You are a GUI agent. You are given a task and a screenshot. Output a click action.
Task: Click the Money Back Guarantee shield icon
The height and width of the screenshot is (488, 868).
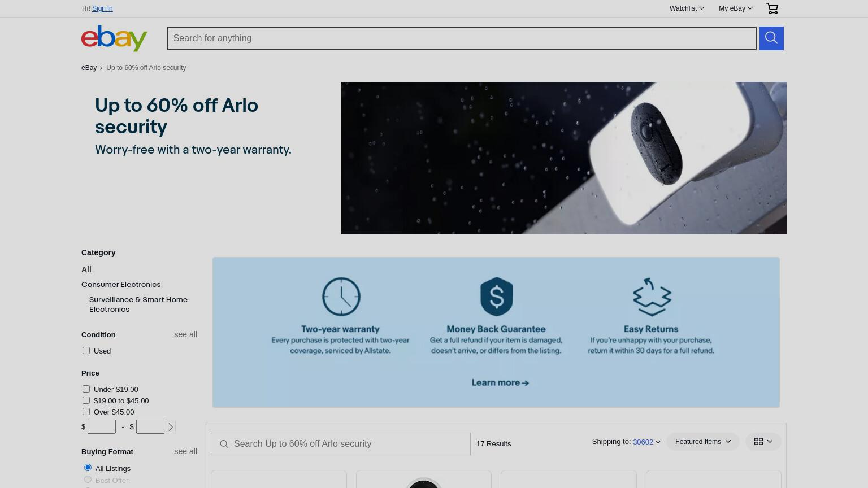(496, 297)
